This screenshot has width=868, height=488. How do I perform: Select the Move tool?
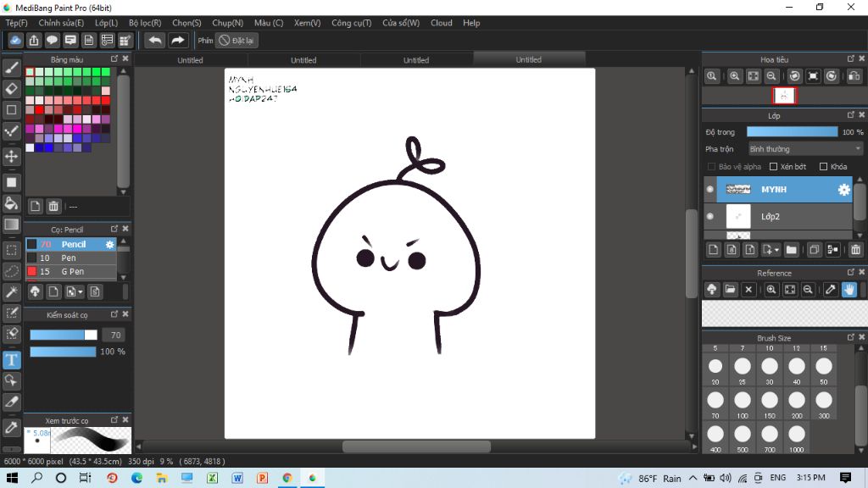coord(11,157)
